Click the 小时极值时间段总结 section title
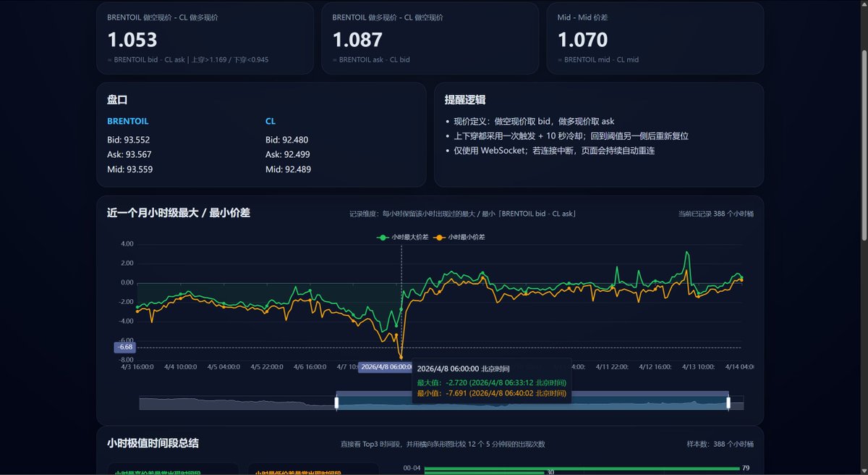 (x=153, y=442)
